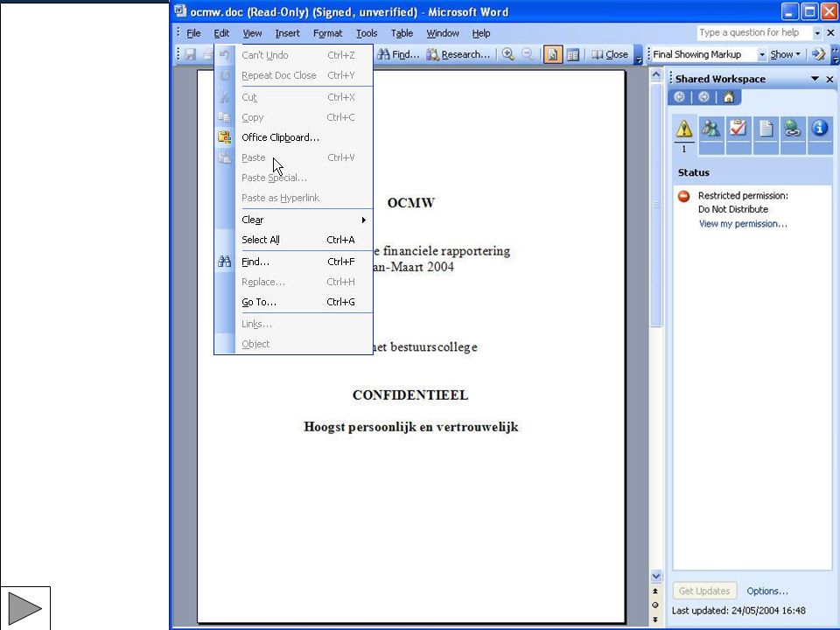The image size is (840, 630).
Task: Click the View my permission link
Action: click(743, 224)
